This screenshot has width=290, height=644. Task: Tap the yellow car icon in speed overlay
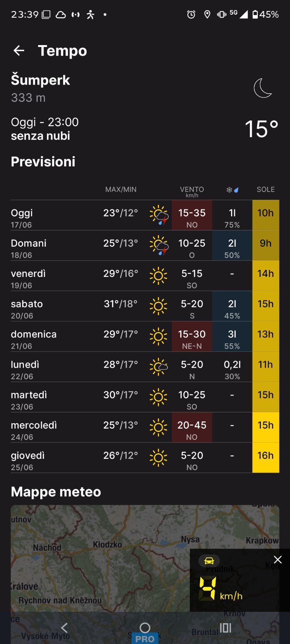tap(209, 561)
